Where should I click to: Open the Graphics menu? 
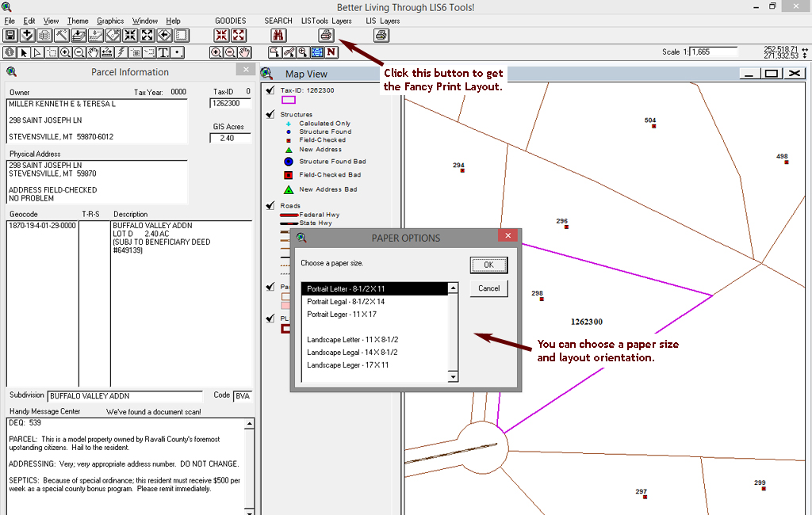coord(110,21)
